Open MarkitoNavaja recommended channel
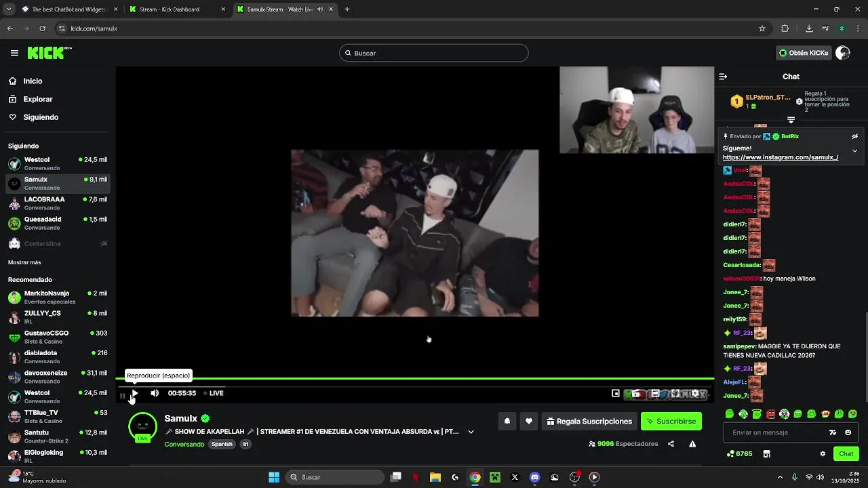The width and height of the screenshot is (868, 488). tap(58, 297)
